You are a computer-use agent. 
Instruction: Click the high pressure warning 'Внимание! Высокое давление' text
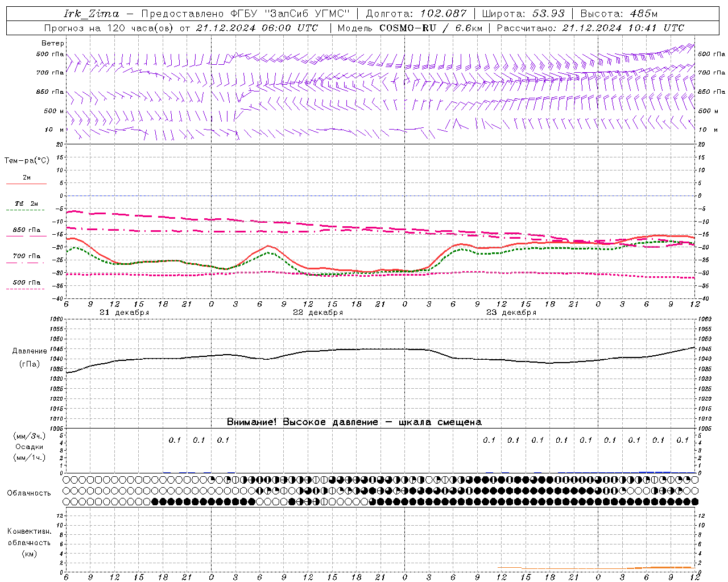click(x=354, y=422)
